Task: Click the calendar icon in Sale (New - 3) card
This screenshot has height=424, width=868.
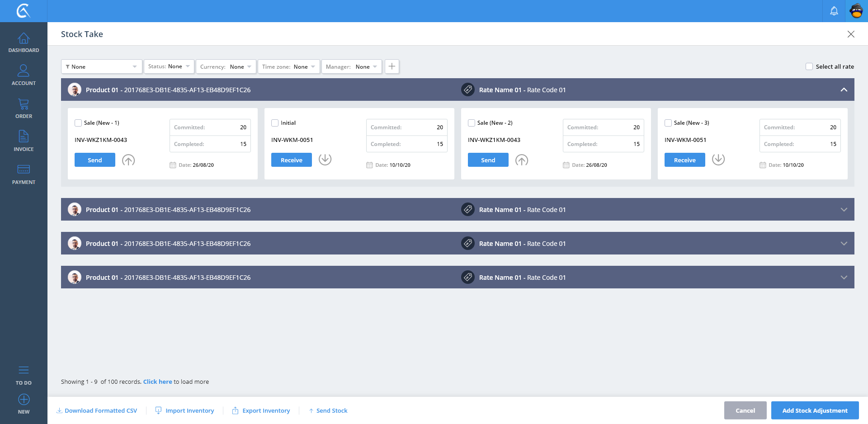Action: pos(763,165)
